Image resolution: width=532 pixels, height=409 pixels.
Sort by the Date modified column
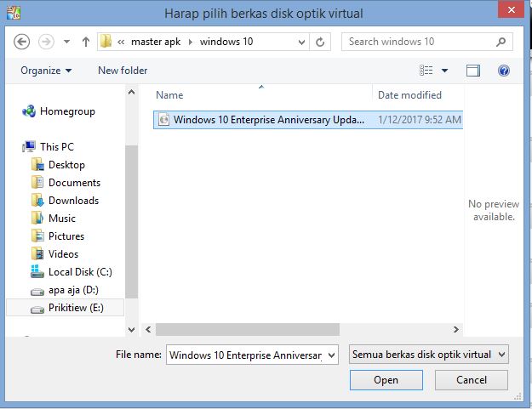[x=409, y=95]
